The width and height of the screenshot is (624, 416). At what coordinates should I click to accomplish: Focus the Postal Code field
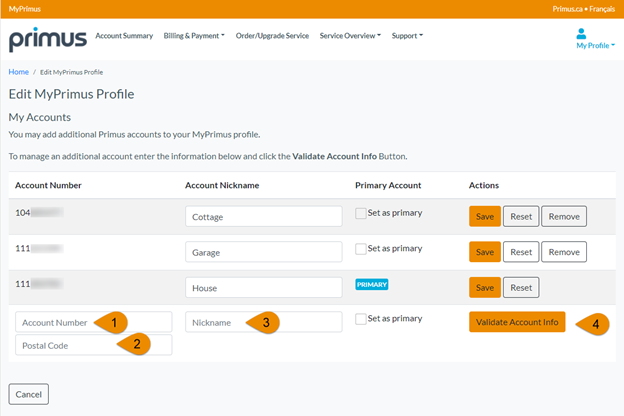[94, 345]
